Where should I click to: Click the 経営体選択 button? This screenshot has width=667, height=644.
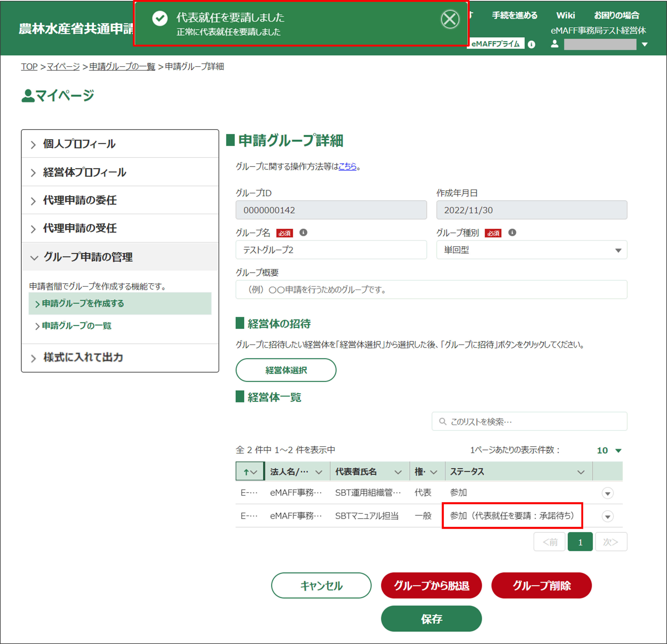coord(286,370)
